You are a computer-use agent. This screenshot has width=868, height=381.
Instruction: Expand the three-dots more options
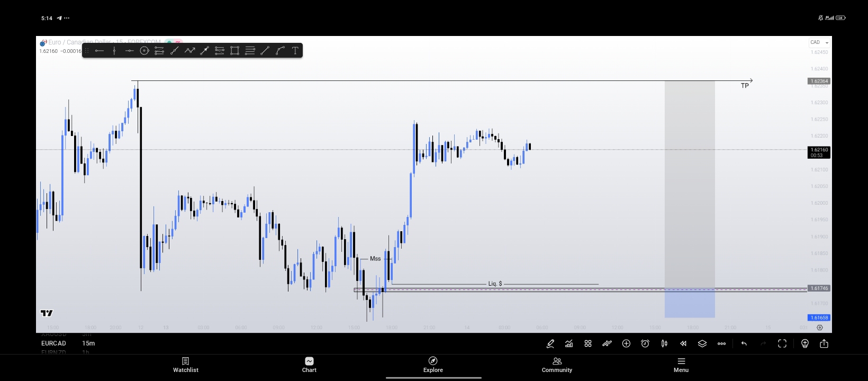coord(721,343)
